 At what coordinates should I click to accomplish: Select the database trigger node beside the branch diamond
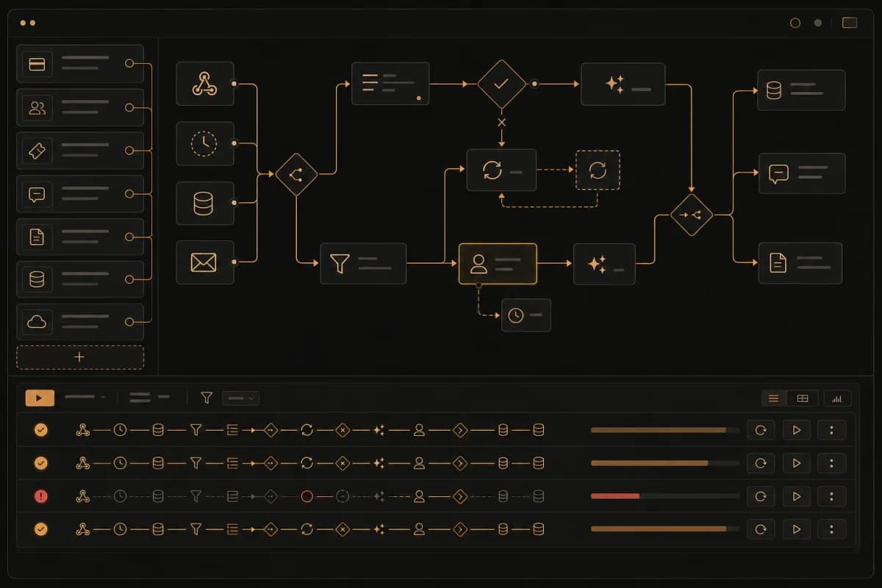pos(205,203)
